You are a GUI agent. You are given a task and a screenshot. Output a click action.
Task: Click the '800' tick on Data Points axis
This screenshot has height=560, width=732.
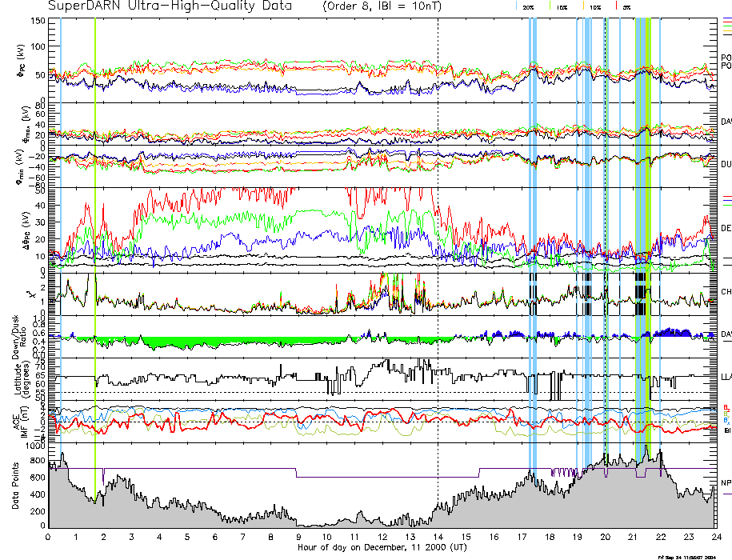[x=38, y=461]
